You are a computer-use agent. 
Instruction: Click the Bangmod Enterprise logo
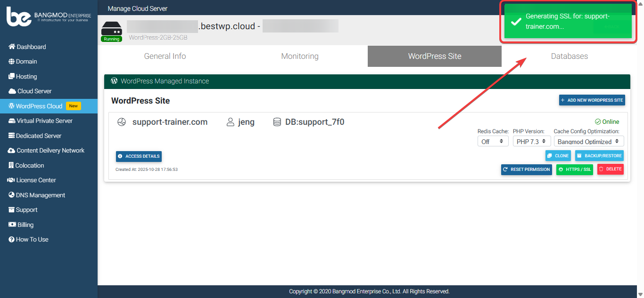coord(49,17)
